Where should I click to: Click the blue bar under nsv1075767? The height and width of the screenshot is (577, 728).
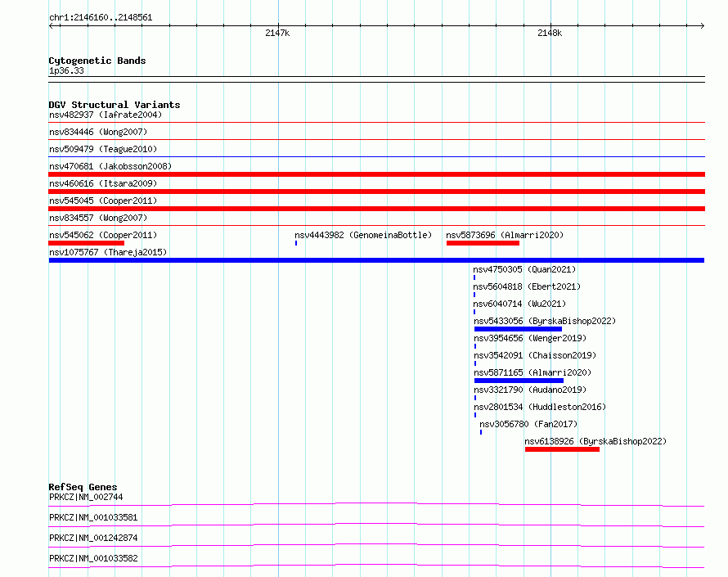point(376,260)
